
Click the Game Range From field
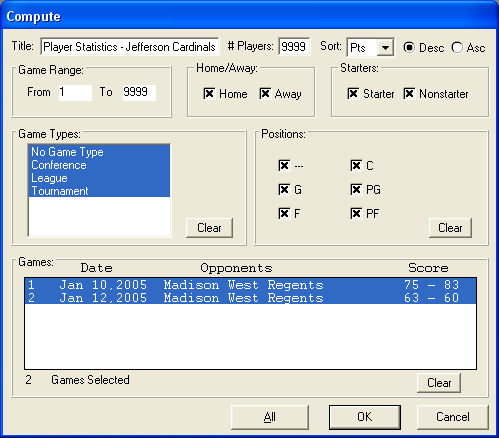pos(75,92)
